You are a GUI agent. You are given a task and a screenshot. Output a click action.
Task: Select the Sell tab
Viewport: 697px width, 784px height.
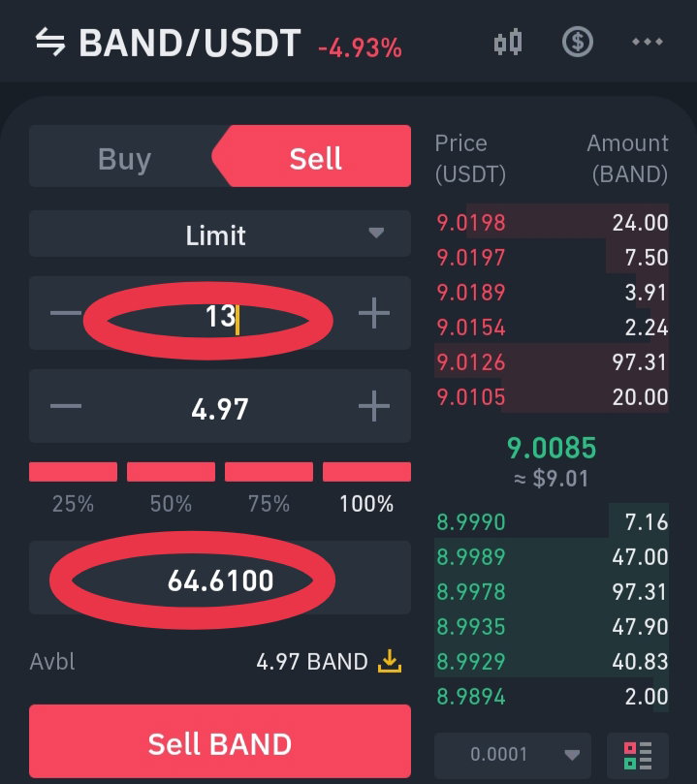click(315, 157)
